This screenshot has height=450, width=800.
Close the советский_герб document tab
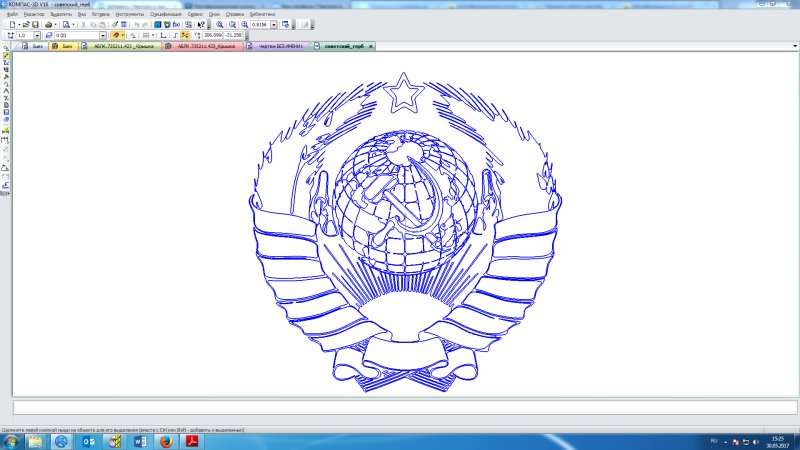pos(371,47)
